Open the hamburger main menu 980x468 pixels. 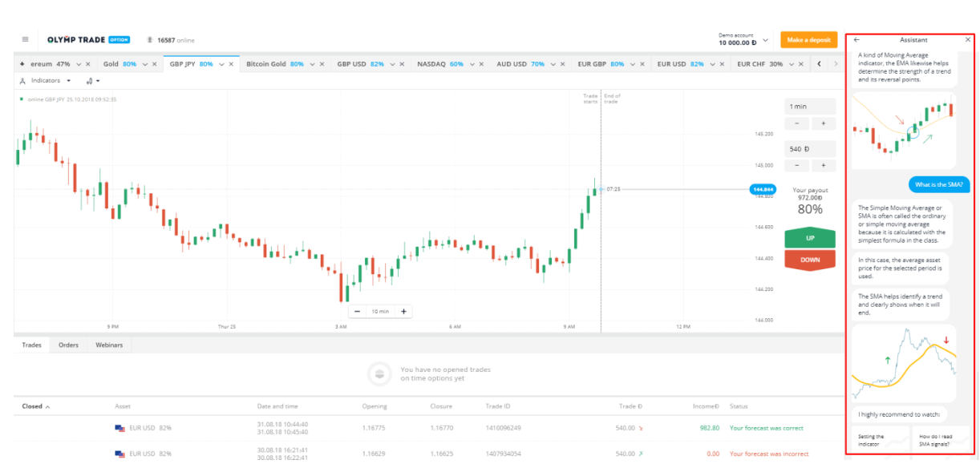(25, 39)
